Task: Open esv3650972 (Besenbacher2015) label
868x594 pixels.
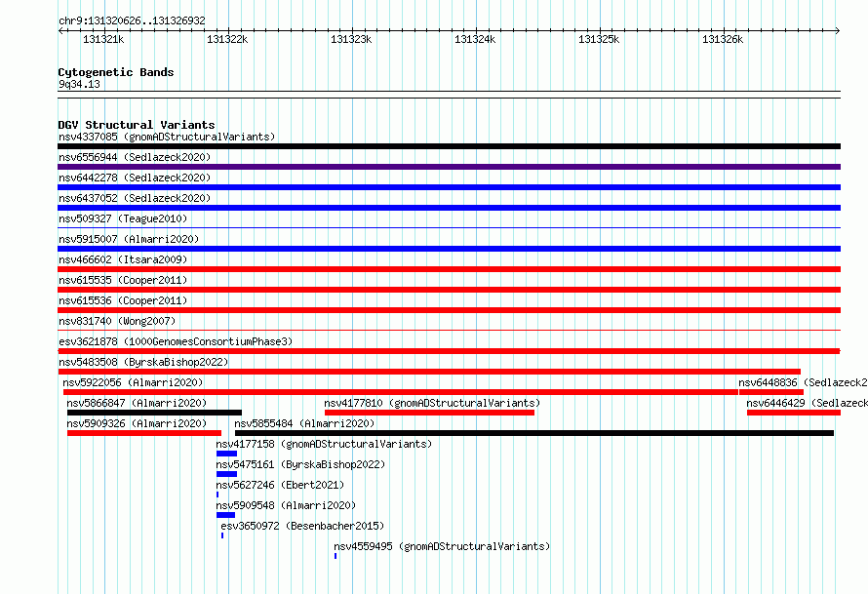Action: coord(302,526)
